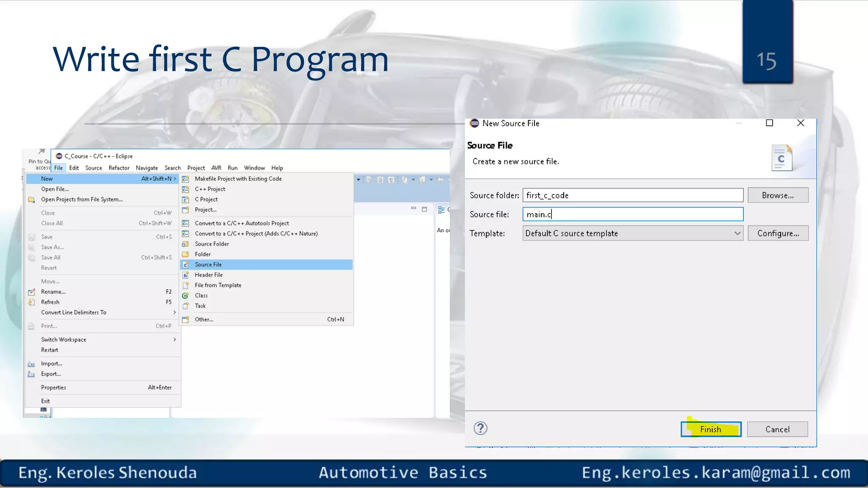The width and height of the screenshot is (868, 488).
Task: Open the Navigate menu
Action: pyautogui.click(x=147, y=168)
